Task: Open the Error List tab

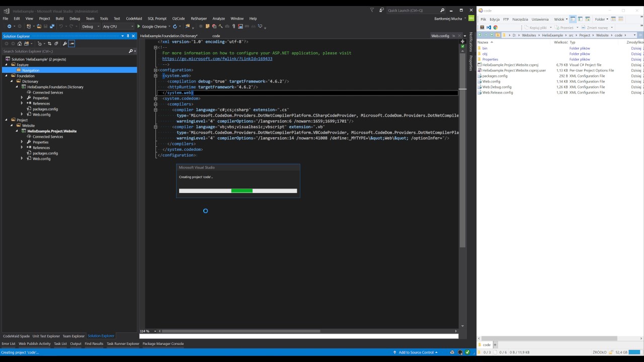Action: pyautogui.click(x=9, y=344)
